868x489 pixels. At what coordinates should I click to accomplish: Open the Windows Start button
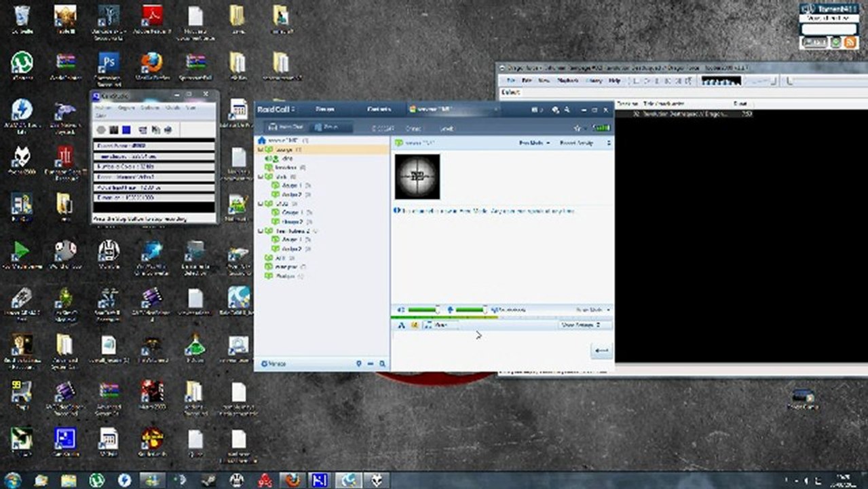point(12,480)
